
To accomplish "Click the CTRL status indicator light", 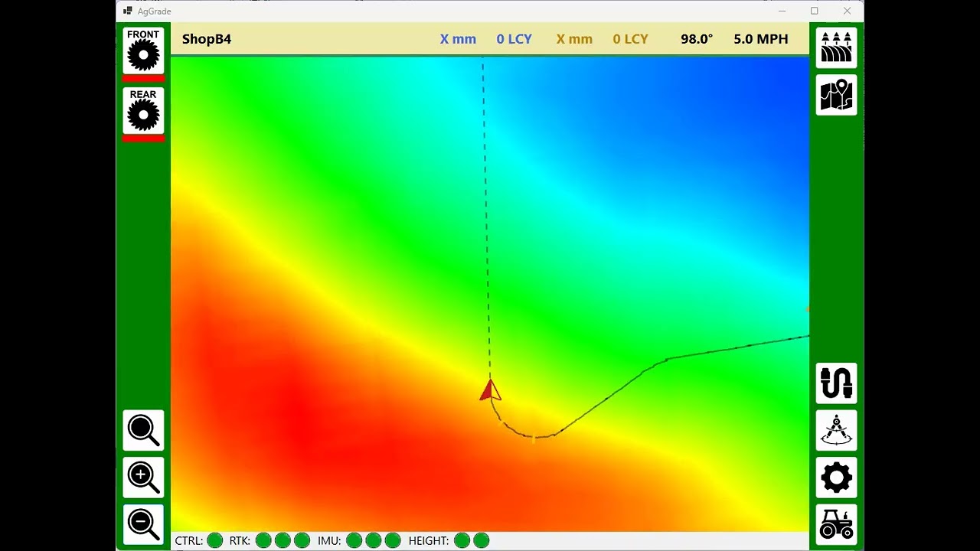I will pyautogui.click(x=215, y=541).
